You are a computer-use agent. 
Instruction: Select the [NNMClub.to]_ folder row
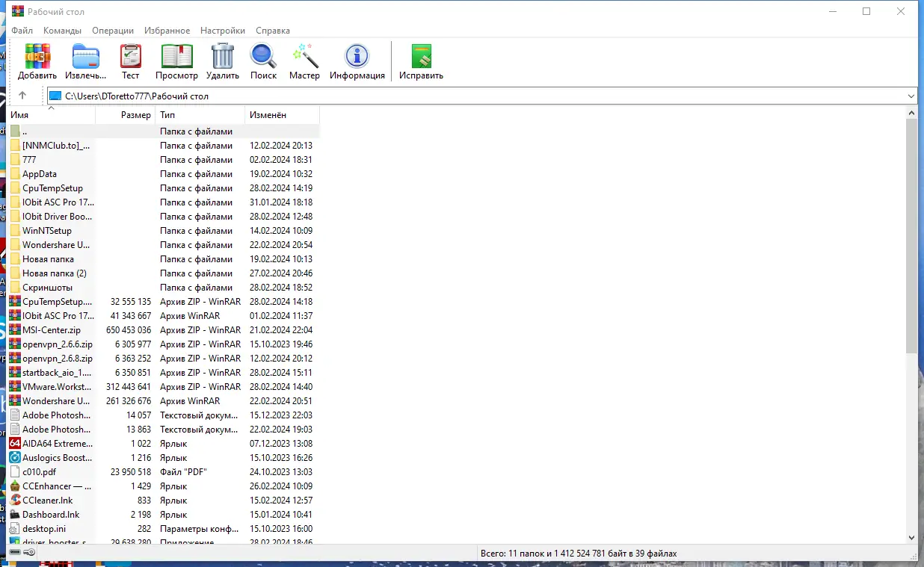point(164,145)
